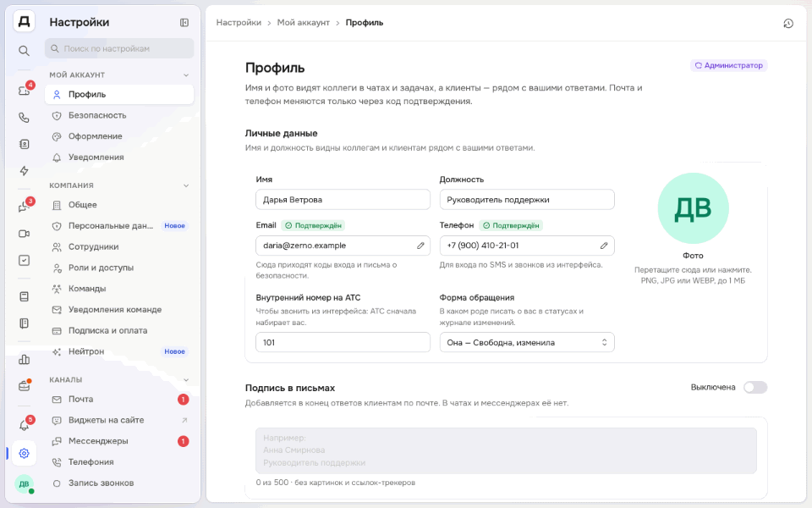Image resolution: width=812 pixels, height=508 pixels.
Task: Open Нейтрон settings item
Action: (x=119, y=351)
